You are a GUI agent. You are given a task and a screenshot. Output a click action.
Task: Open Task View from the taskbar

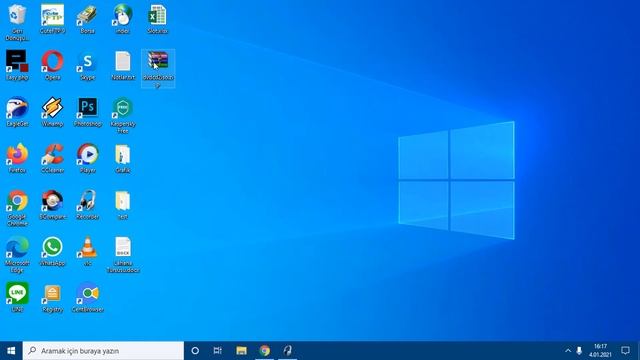tap(218, 351)
